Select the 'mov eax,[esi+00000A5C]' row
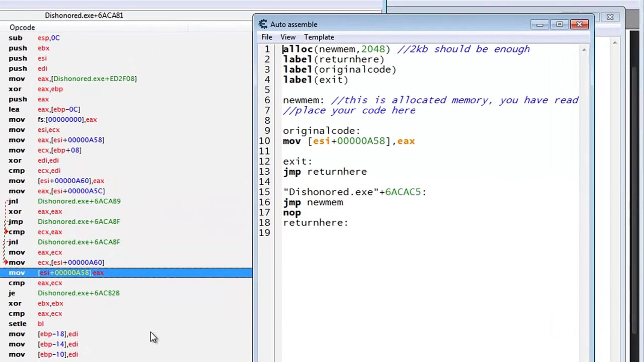This screenshot has height=362, width=644. click(126, 191)
